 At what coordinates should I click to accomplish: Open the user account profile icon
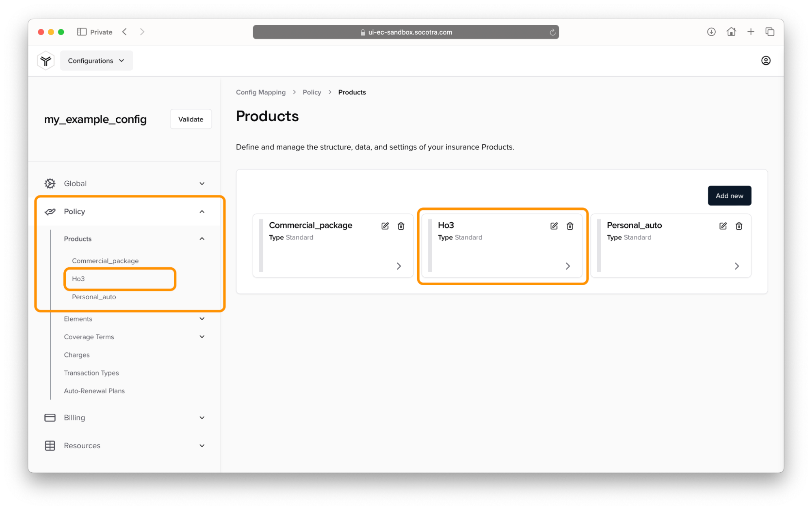point(765,61)
